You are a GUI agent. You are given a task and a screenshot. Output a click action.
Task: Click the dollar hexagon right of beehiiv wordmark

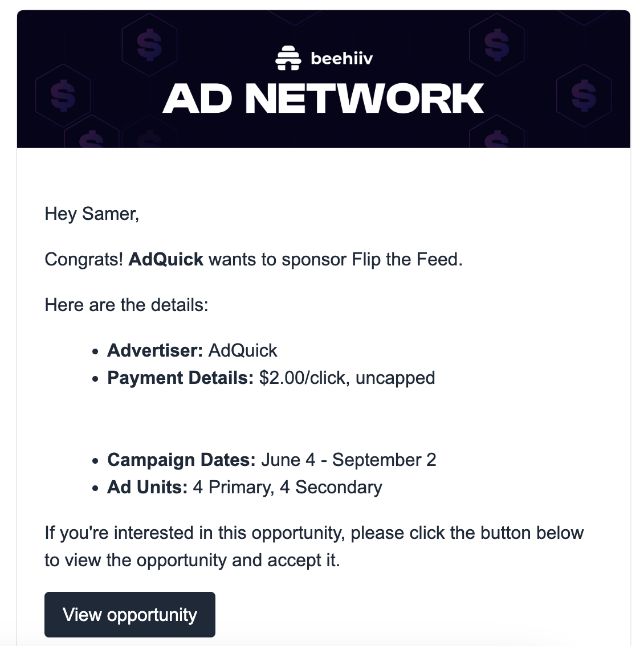[x=497, y=44]
